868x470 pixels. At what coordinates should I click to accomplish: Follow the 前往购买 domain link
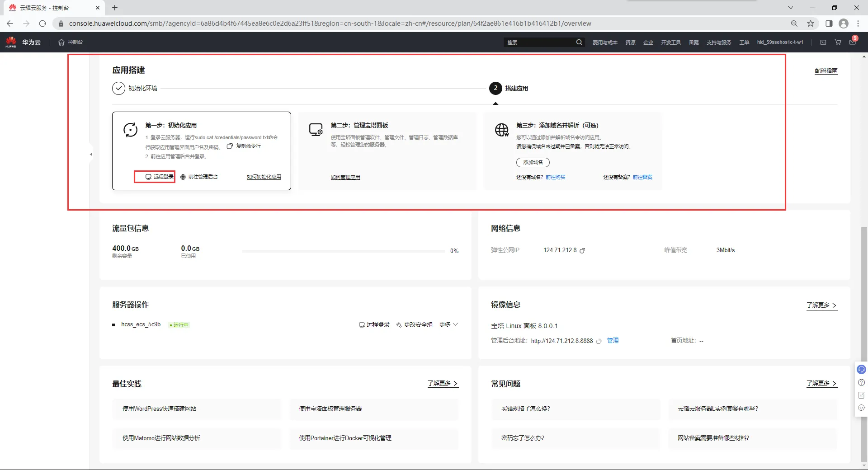pyautogui.click(x=556, y=177)
